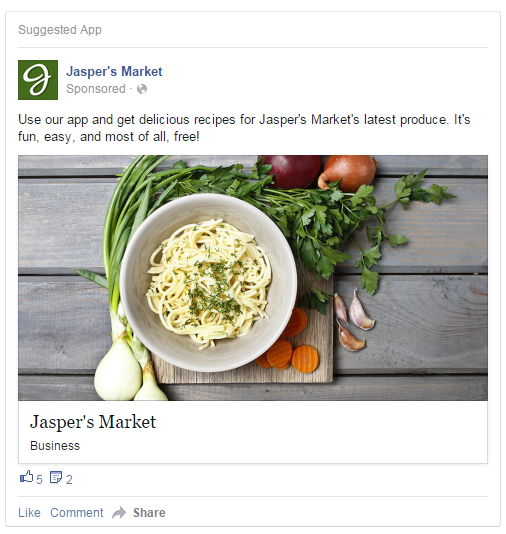Image resolution: width=506 pixels, height=534 pixels.
Task: View the 5 likes count
Action: pyautogui.click(x=39, y=480)
